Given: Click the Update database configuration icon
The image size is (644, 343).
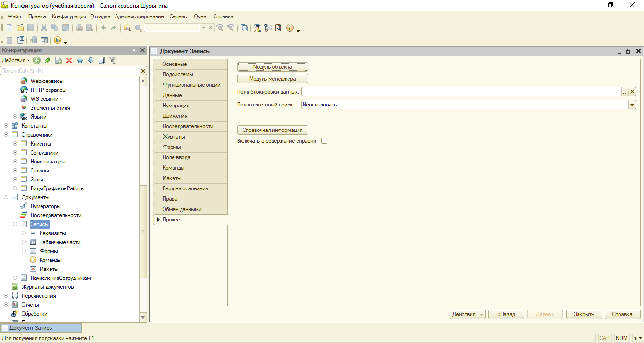Looking at the screenshot, I should (x=34, y=40).
